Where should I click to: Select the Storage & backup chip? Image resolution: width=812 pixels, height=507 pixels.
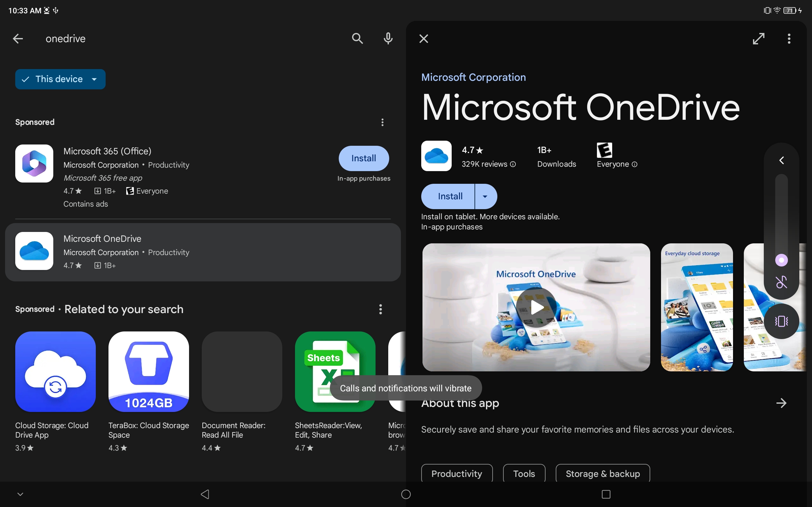coord(602,473)
